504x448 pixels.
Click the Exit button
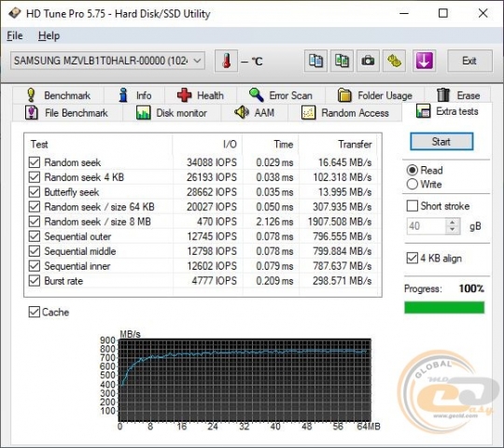pos(469,61)
